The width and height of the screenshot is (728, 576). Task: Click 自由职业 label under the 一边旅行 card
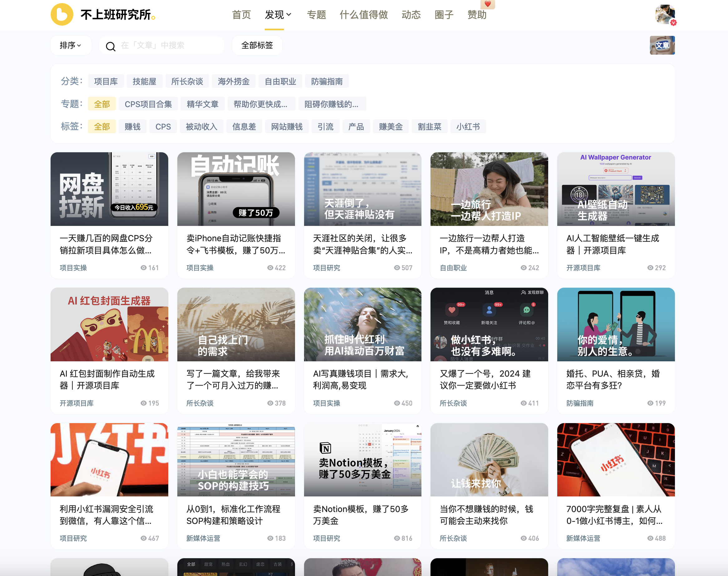click(x=453, y=268)
